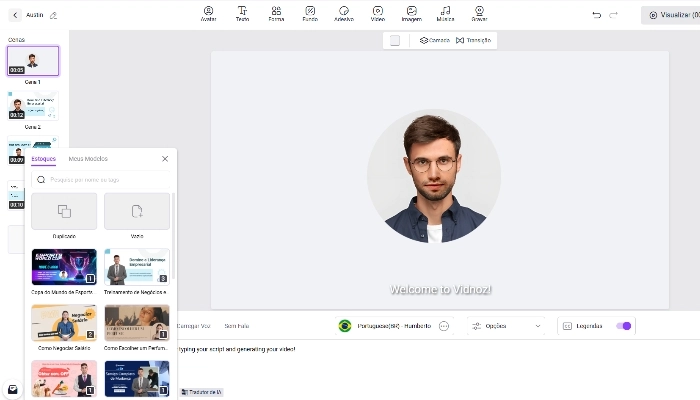The height and width of the screenshot is (400, 700).
Task: Click the script text area
Action: (438, 366)
